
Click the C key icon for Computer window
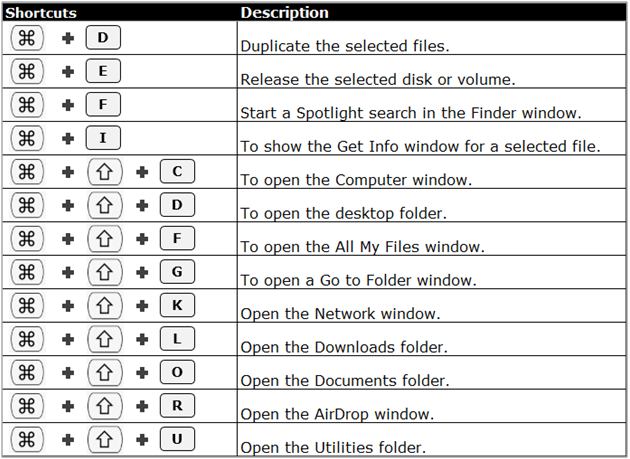tap(177, 172)
